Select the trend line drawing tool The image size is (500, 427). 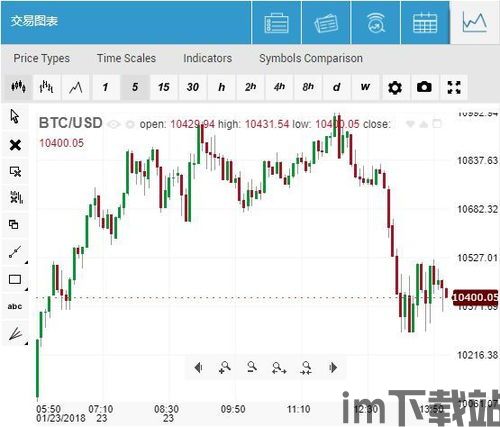coord(15,252)
